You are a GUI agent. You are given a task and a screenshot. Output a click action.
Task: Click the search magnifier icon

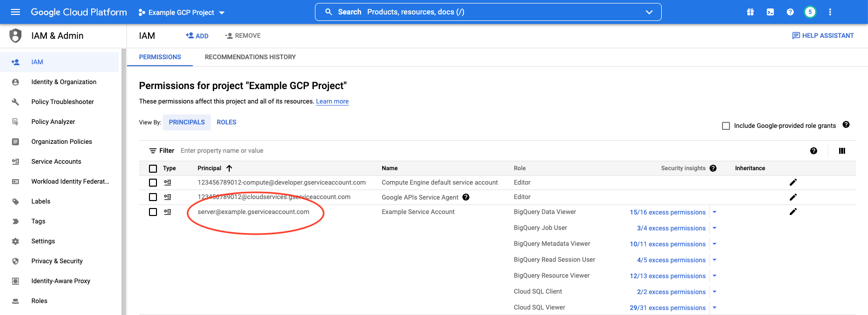coord(329,12)
